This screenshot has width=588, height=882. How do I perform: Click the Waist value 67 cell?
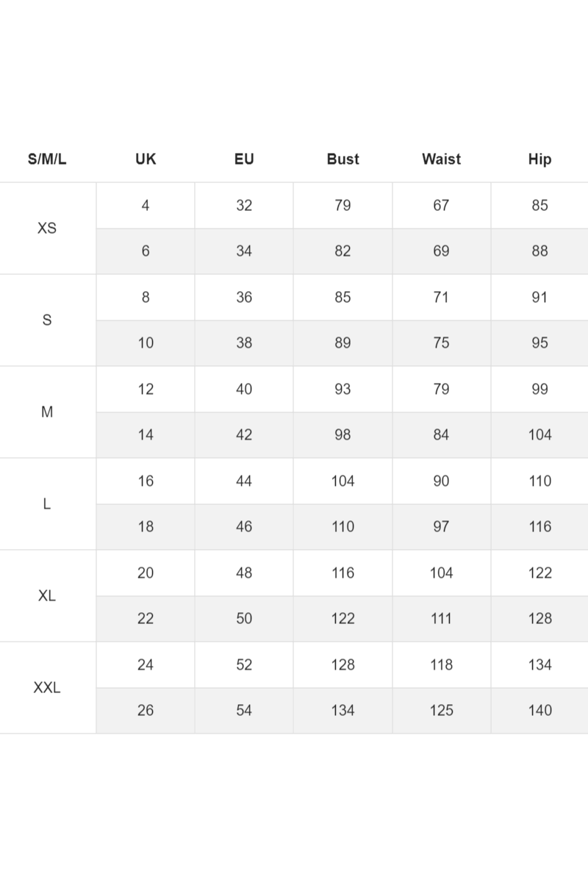(441, 206)
